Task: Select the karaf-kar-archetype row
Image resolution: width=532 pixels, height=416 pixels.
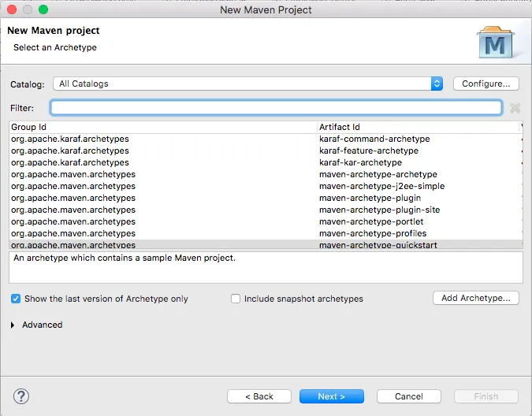Action: pyautogui.click(x=266, y=163)
